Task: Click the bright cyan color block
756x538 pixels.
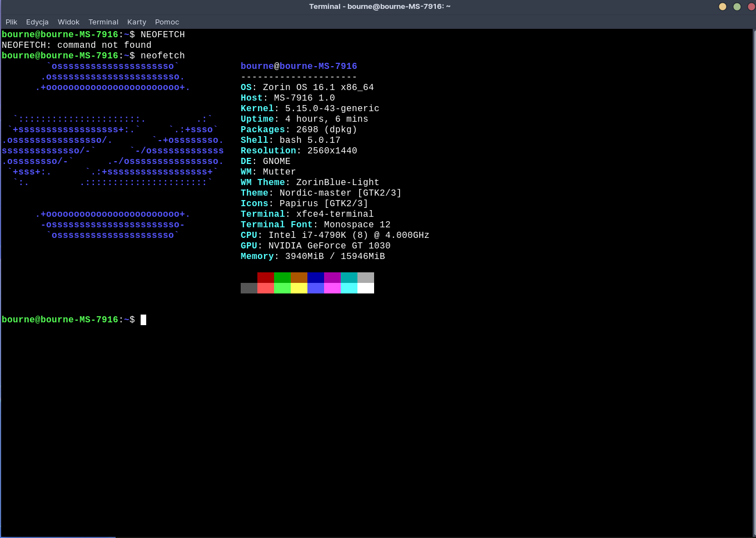Action: point(349,288)
